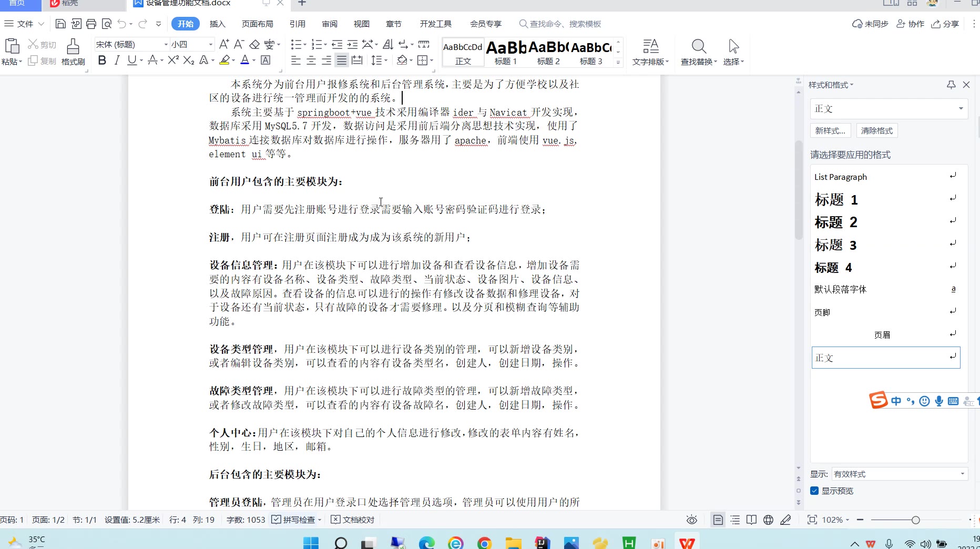Click the text highlight color swatch

click(x=224, y=60)
